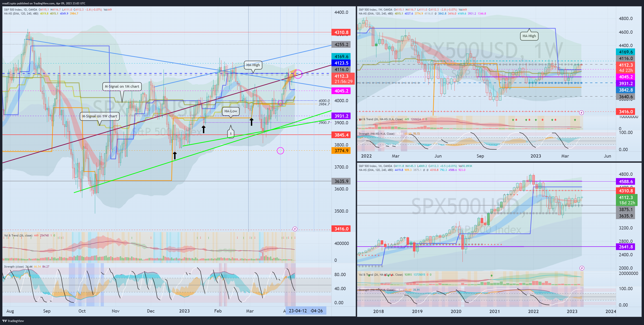Click 'S&P 500 Index, 1W, OANDA' legend title
Screen dimensions: 644x325
coord(375,10)
